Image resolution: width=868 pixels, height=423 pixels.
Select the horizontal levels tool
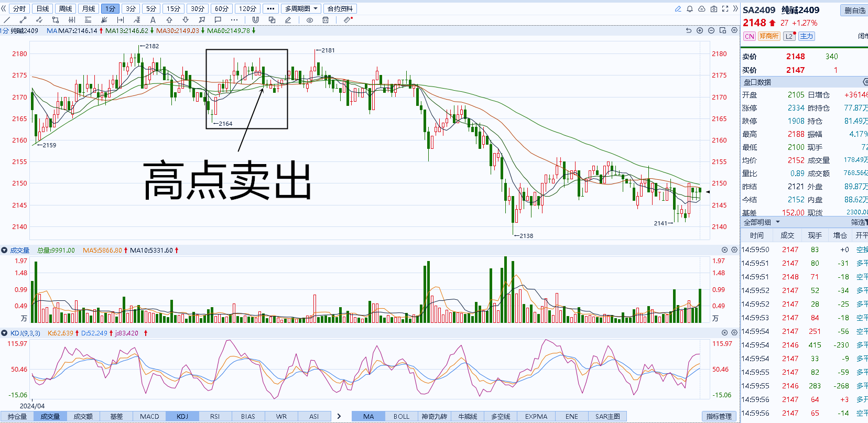point(88,20)
